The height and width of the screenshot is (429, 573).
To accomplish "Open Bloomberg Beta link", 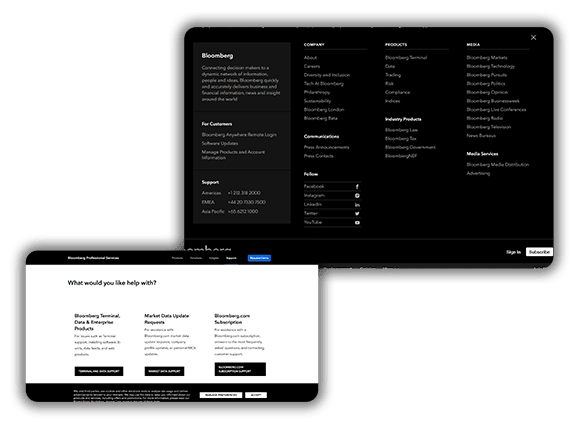I will [320, 118].
